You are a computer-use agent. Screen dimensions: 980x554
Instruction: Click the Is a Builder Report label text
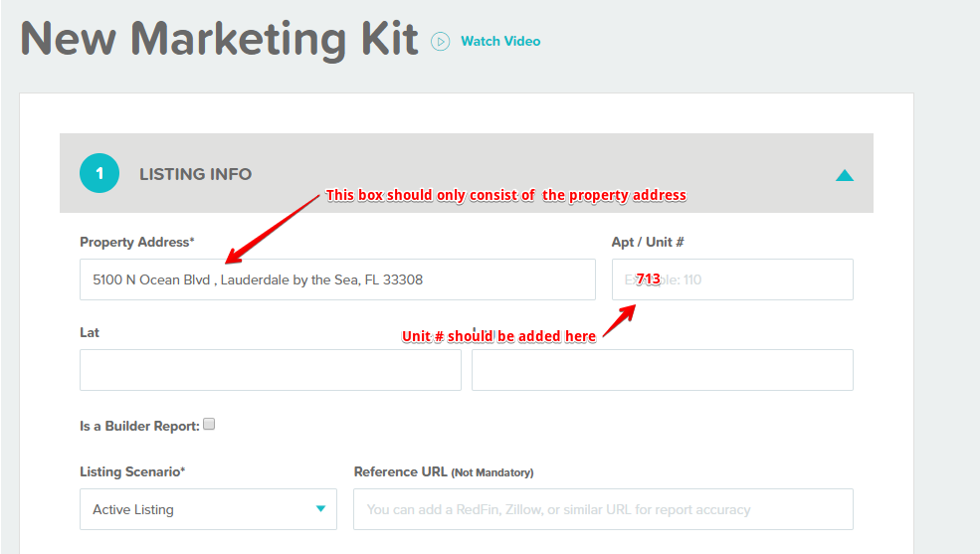[139, 426]
